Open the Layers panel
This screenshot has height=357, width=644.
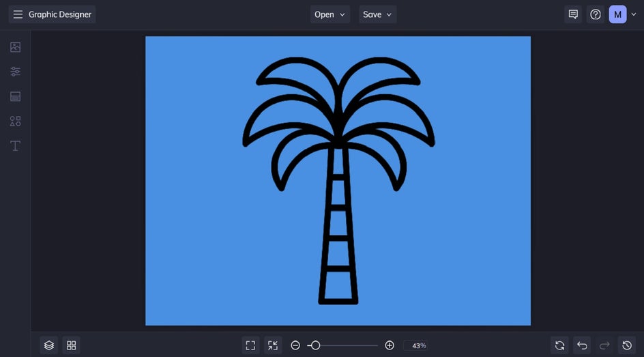point(49,345)
